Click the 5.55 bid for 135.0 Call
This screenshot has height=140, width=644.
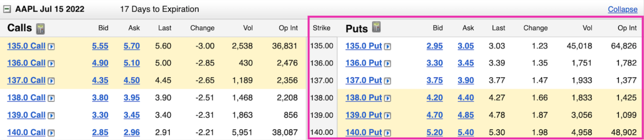[x=100, y=46]
